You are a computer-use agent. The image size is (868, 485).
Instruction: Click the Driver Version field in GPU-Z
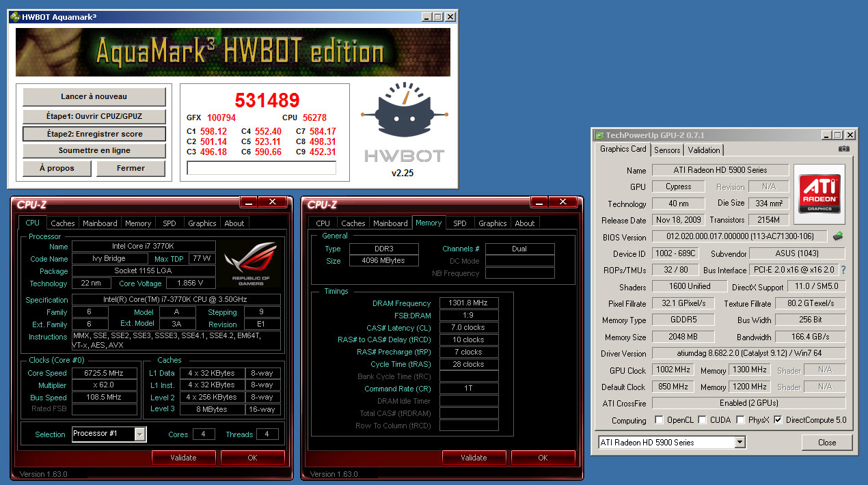(748, 353)
